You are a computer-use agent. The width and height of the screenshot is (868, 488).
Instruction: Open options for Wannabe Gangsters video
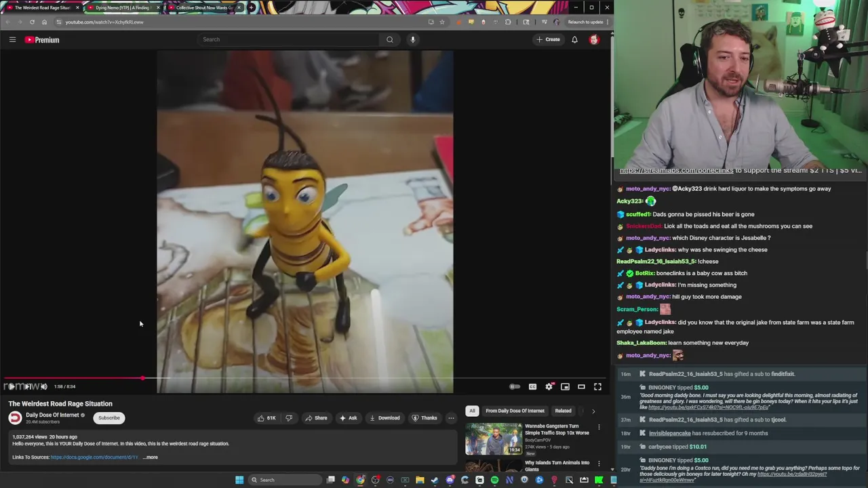point(599,428)
